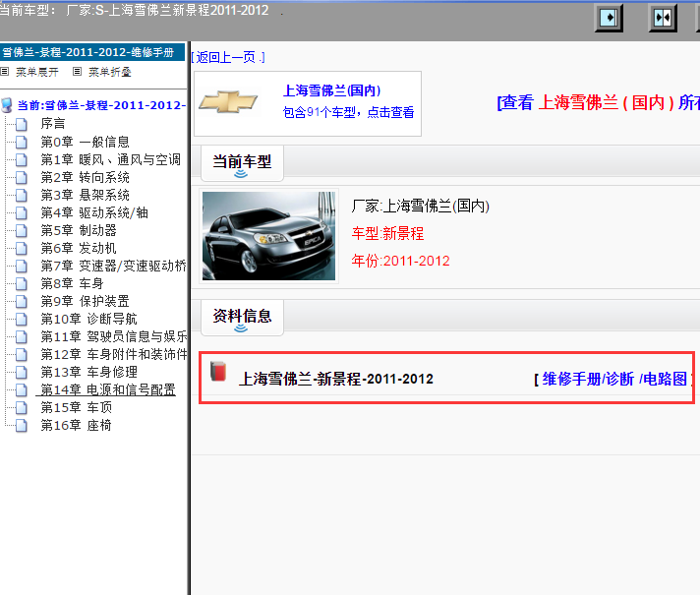Click the page icon beside 第4章 驱动系统
The width and height of the screenshot is (700, 595).
[x=21, y=212]
